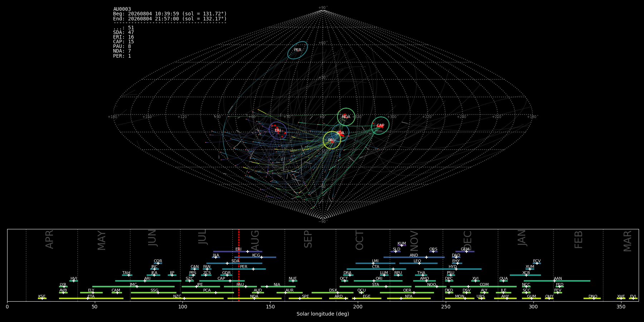
Task: Click the NTA shower bar
Action: (x=409, y=298)
